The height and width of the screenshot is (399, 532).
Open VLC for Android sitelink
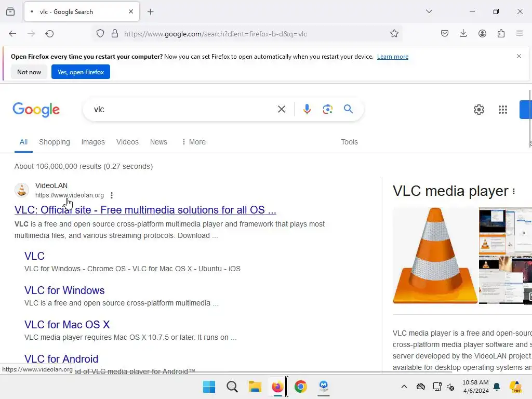pyautogui.click(x=61, y=359)
